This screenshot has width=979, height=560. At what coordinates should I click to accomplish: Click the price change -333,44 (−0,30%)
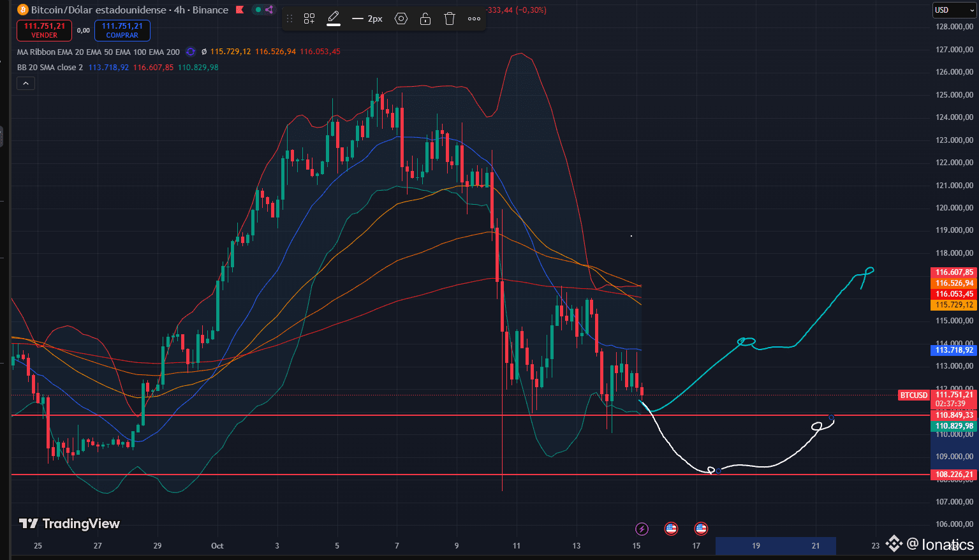pyautogui.click(x=516, y=10)
